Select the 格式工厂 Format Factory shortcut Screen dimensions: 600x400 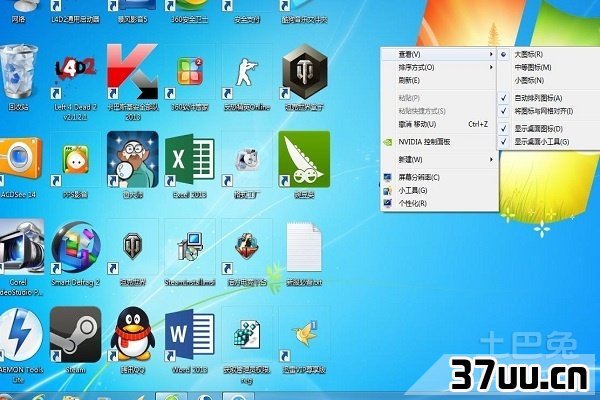(247, 159)
